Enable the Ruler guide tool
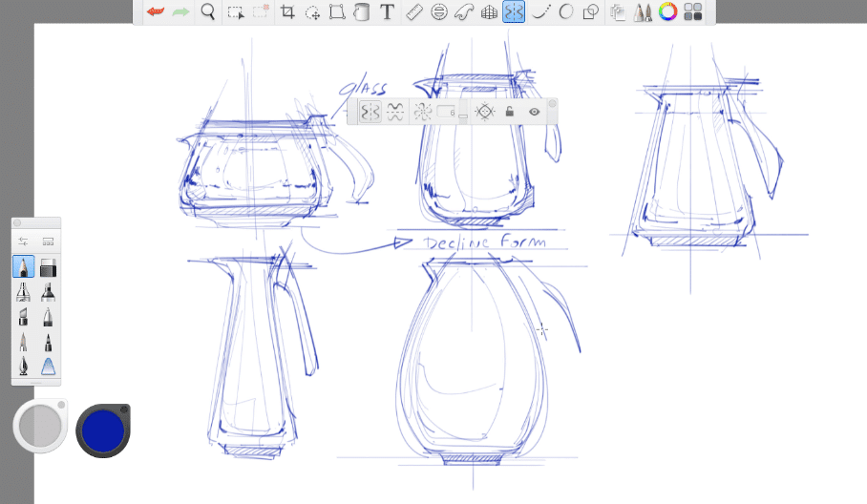 414,11
